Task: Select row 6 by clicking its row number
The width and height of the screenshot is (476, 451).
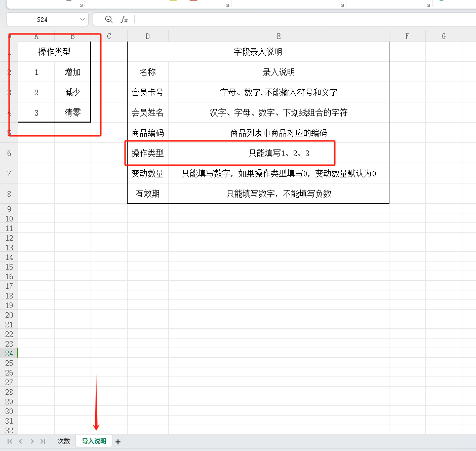Action: pyautogui.click(x=9, y=153)
